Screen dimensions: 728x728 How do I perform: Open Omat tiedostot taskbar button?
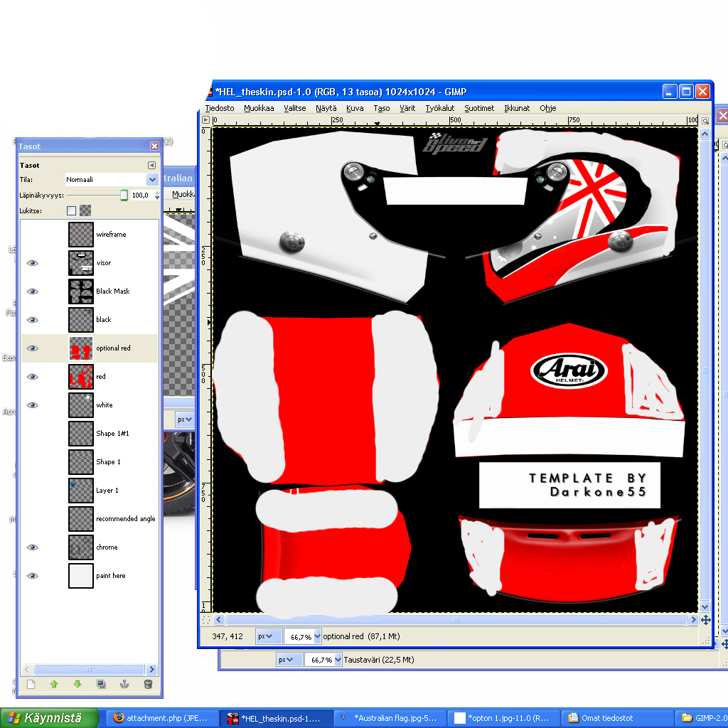tap(618, 718)
